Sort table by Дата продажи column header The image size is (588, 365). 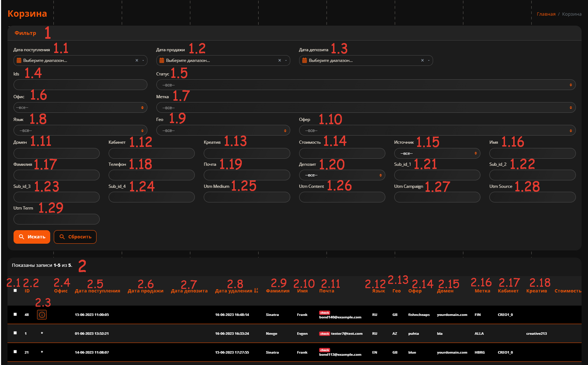(x=145, y=291)
